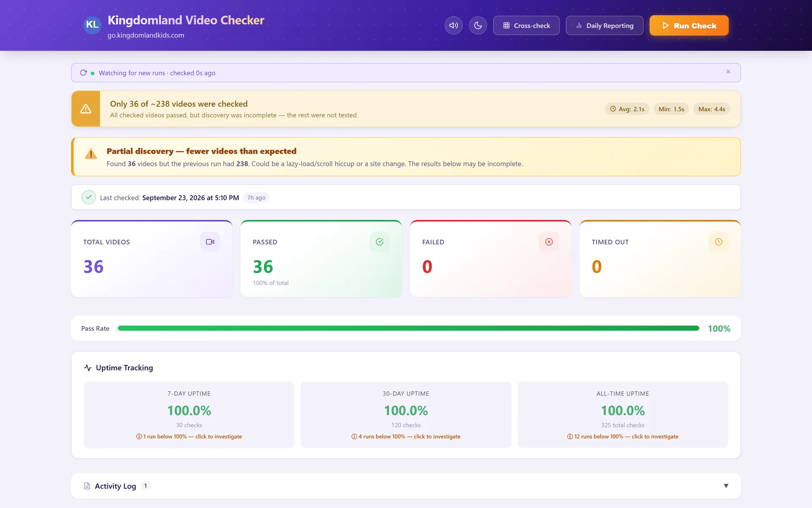Screen dimensions: 812x508
Task: Click the 325 total checks text
Action: tap(623, 425)
